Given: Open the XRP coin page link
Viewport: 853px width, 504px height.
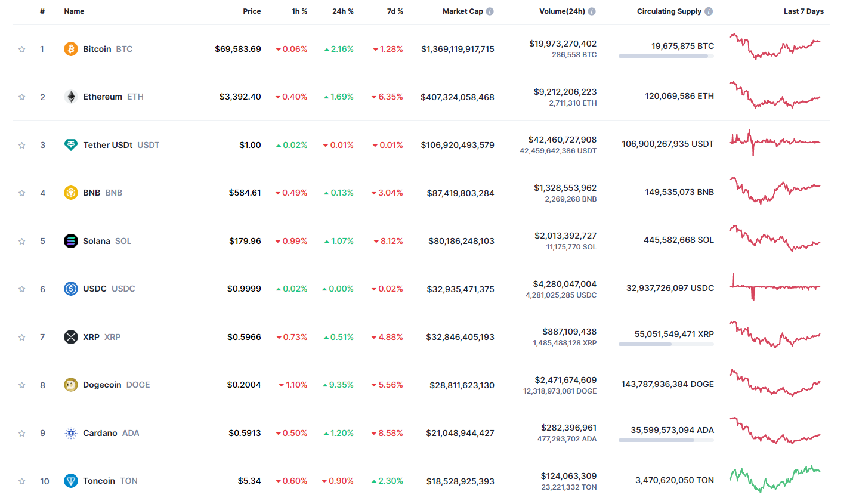Looking at the screenshot, I should coord(101,337).
